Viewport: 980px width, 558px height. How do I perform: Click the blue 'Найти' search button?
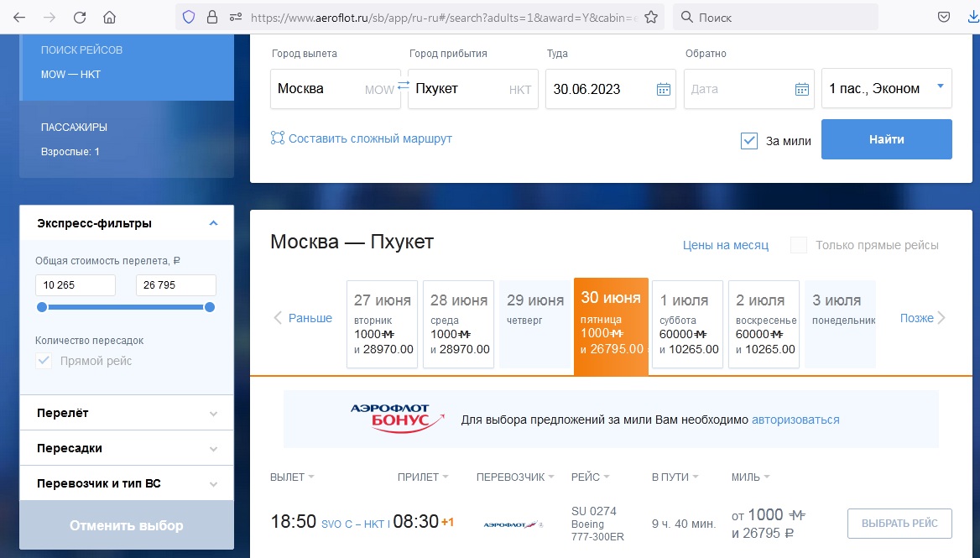(886, 139)
